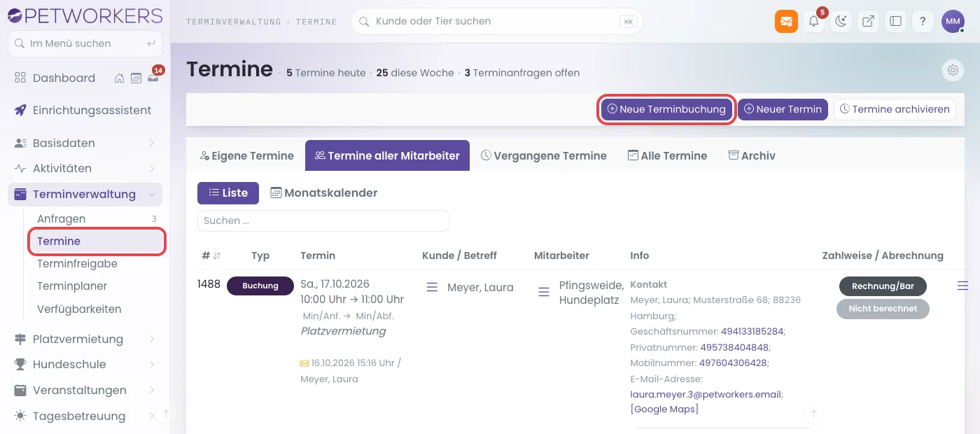
Task: Click PETWORKERS logo
Action: (85, 15)
